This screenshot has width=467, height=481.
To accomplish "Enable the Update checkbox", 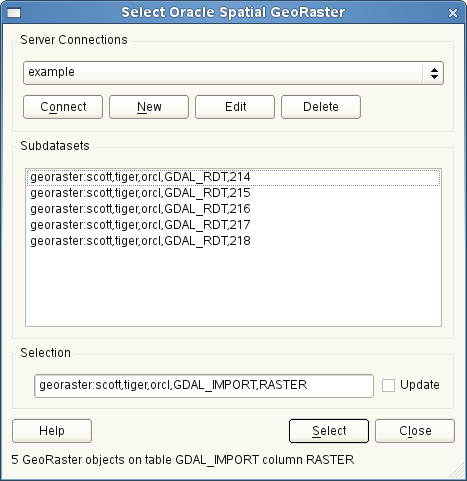I will (x=388, y=385).
